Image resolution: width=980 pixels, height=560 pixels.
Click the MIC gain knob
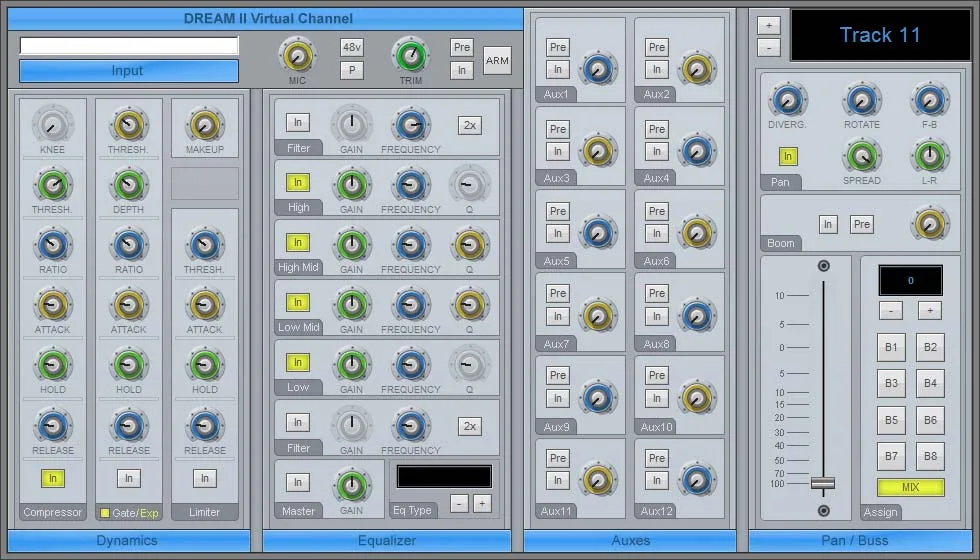click(298, 56)
